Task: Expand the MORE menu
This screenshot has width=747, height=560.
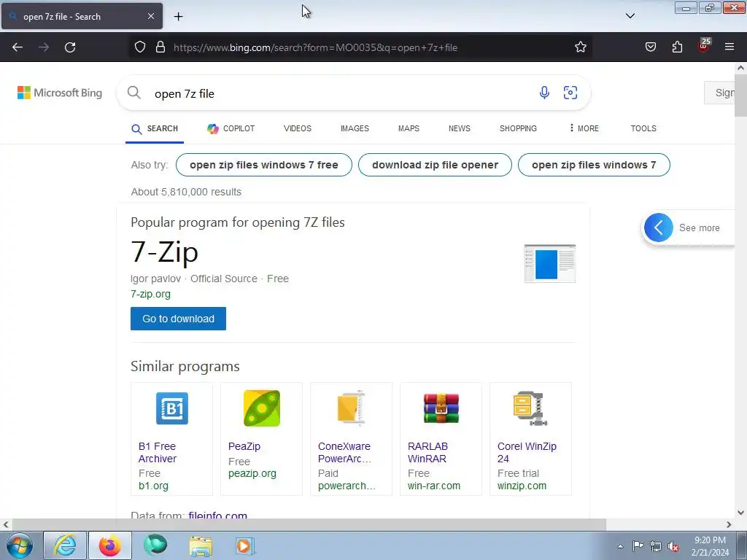Action: (x=584, y=128)
